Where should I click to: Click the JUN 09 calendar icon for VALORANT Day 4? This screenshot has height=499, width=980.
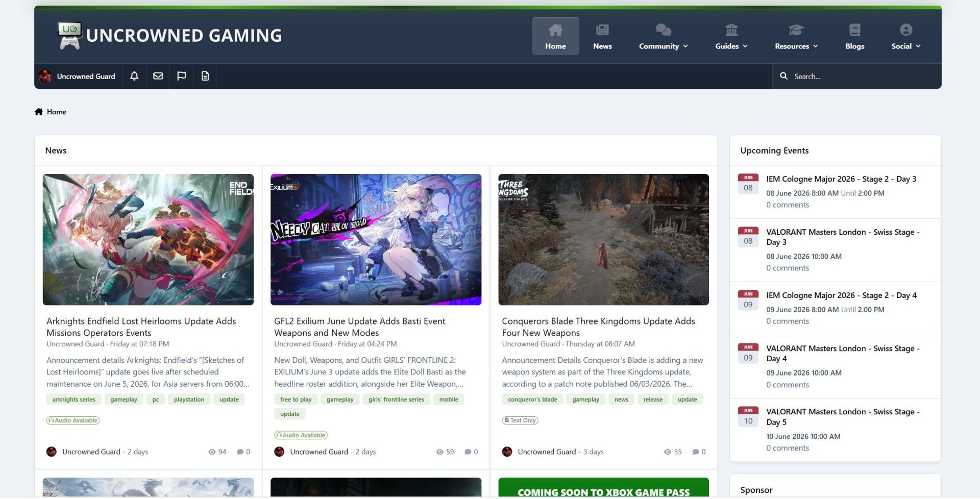coord(748,353)
